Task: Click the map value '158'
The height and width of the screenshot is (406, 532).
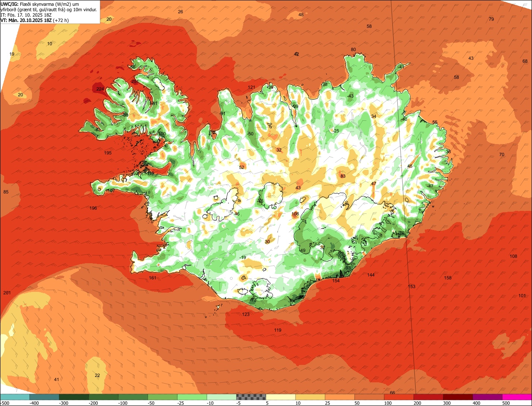Action: [448, 278]
